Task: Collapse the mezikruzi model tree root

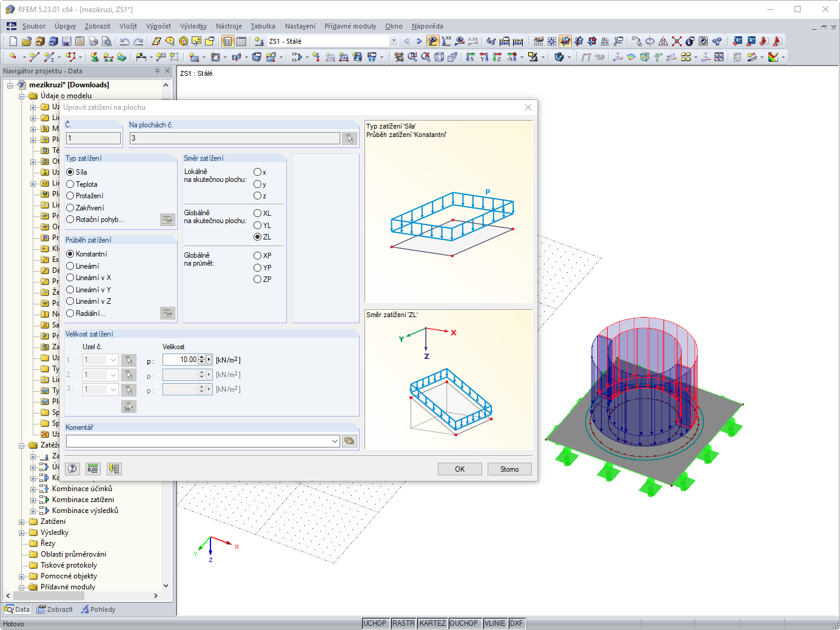Action: [10, 85]
